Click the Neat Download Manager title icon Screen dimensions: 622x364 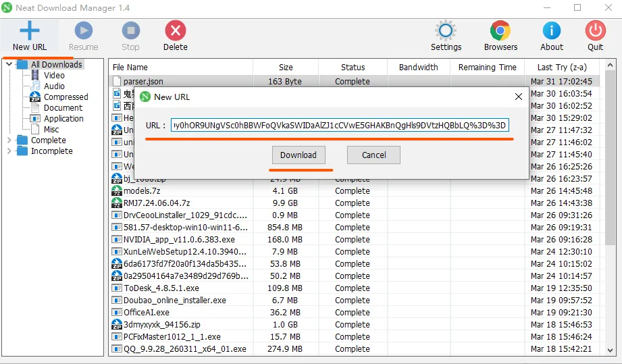tap(7, 7)
